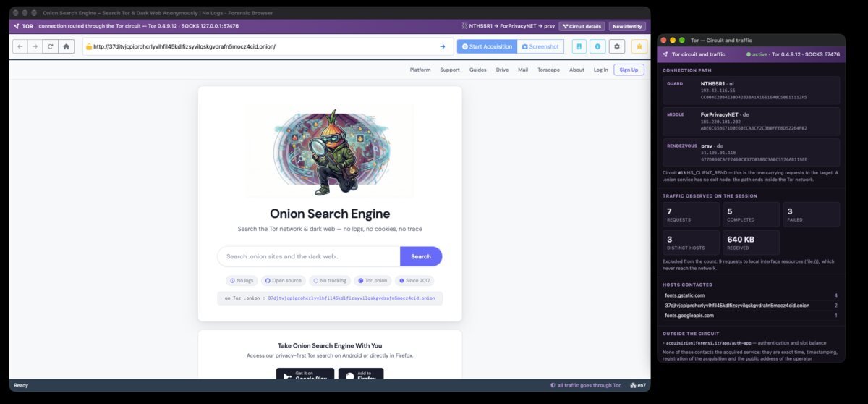Start Acquisition button
The width and height of the screenshot is (868, 404).
point(487,46)
